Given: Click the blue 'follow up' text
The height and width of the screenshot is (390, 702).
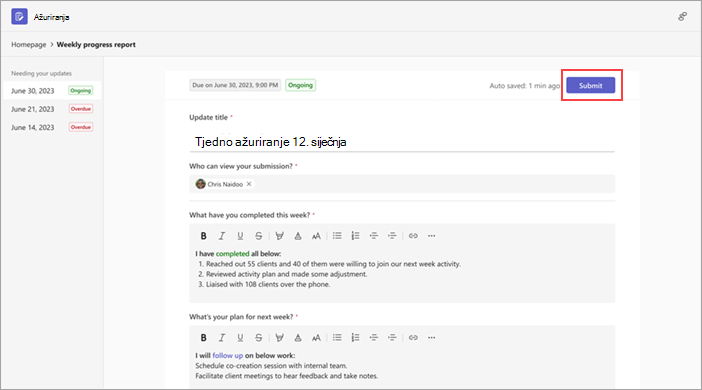Looking at the screenshot, I should pyautogui.click(x=227, y=356).
